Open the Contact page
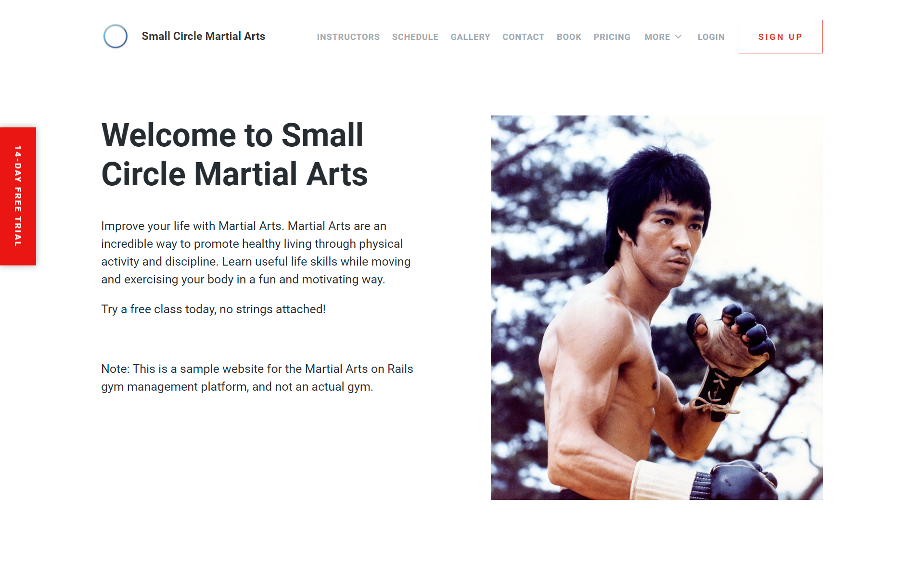Image resolution: width=924 pixels, height=561 pixels. click(x=523, y=37)
